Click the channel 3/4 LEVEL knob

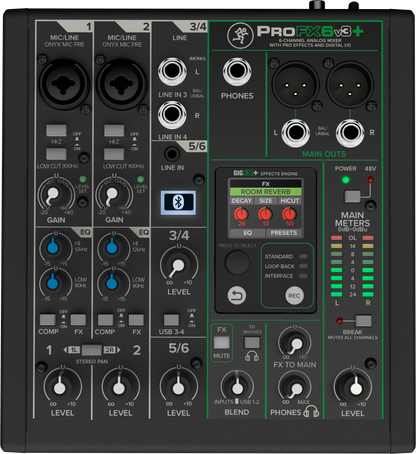point(178,265)
